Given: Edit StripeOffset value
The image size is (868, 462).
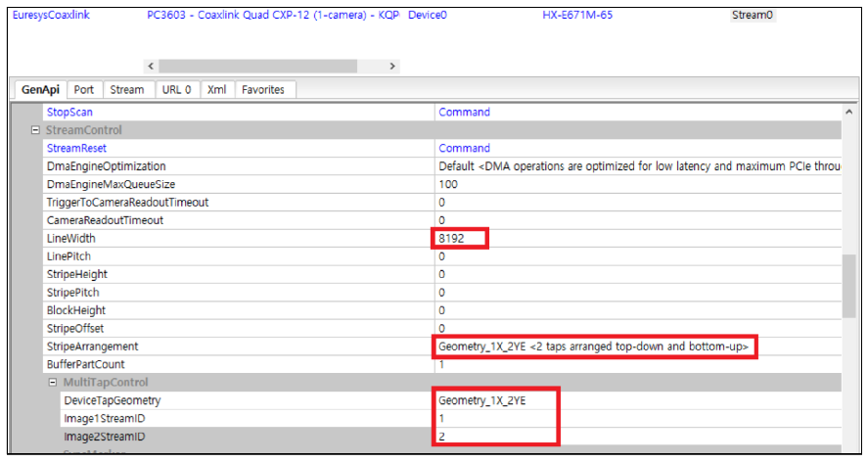Looking at the screenshot, I should pyautogui.click(x=638, y=328).
